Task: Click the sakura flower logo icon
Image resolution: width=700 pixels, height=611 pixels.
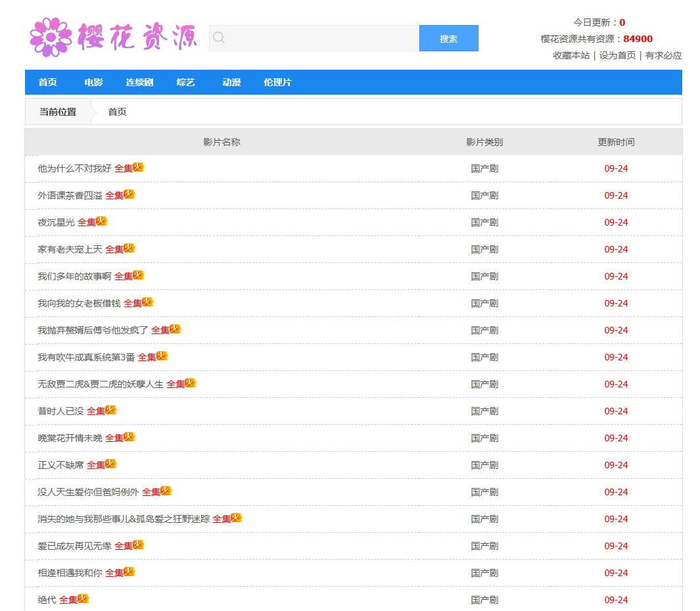Action: click(50, 36)
